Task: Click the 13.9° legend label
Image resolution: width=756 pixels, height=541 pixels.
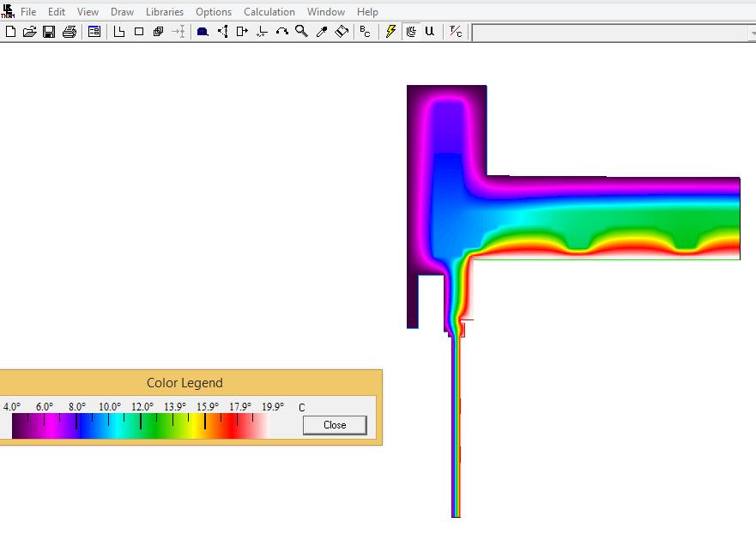Action: point(175,407)
